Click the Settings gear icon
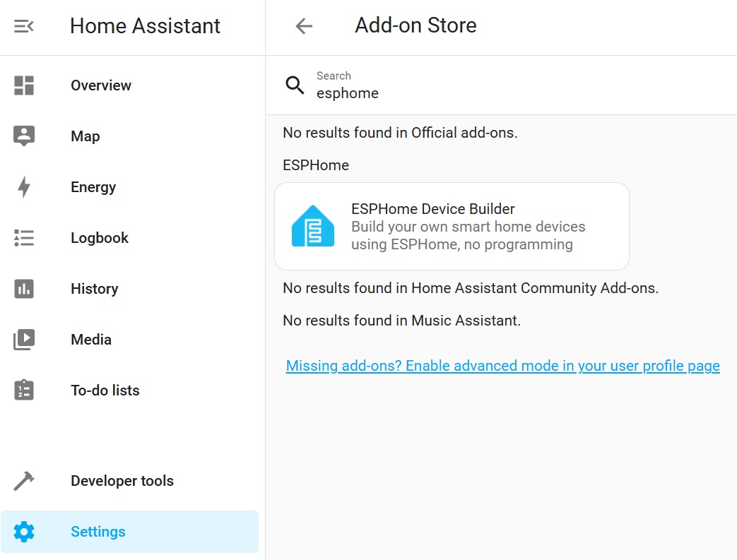Screen dimensions: 737x560 point(24,531)
